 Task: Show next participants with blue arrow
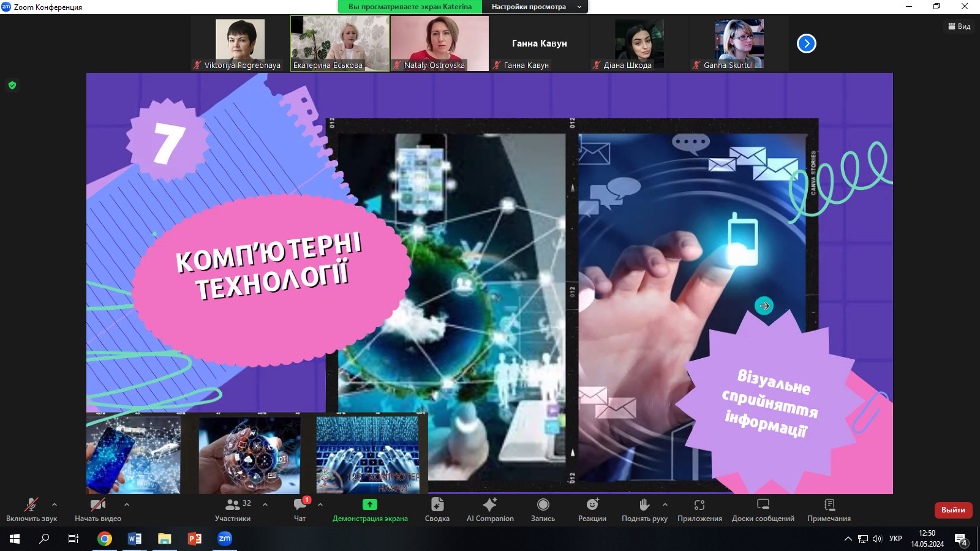[806, 43]
